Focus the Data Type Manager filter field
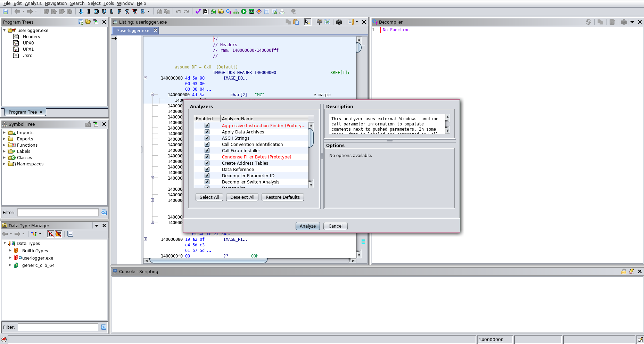The width and height of the screenshot is (644, 344). [x=58, y=327]
